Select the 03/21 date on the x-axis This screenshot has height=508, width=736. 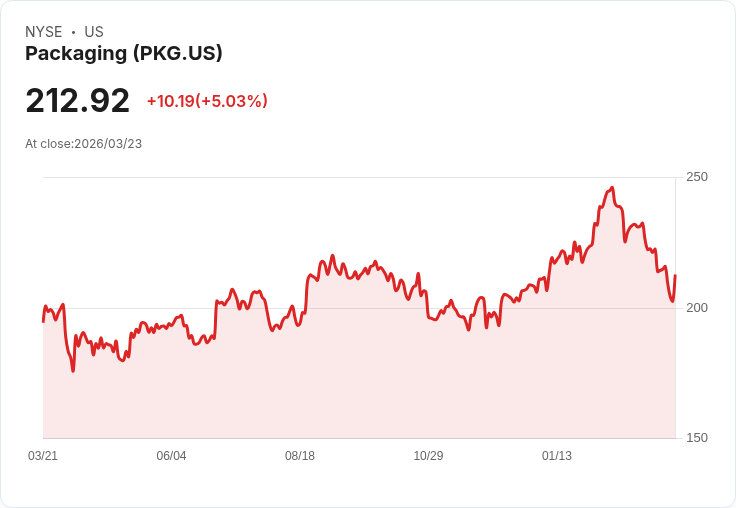coord(43,456)
